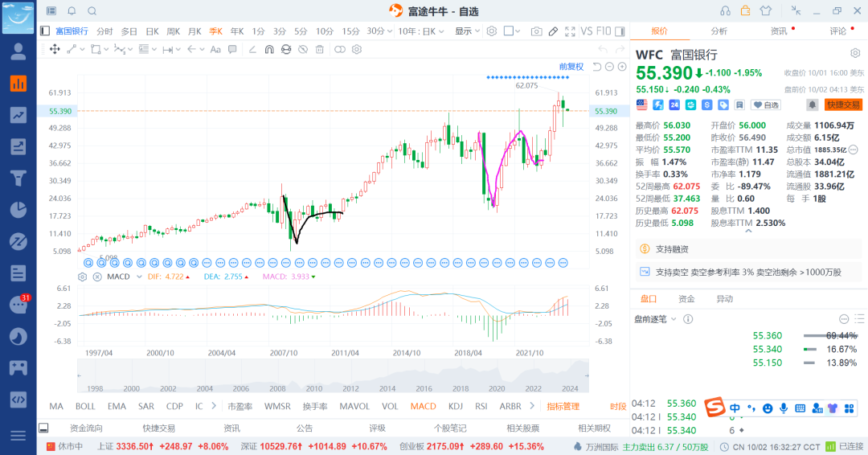Select the comment bubble annotation tool

(232, 49)
